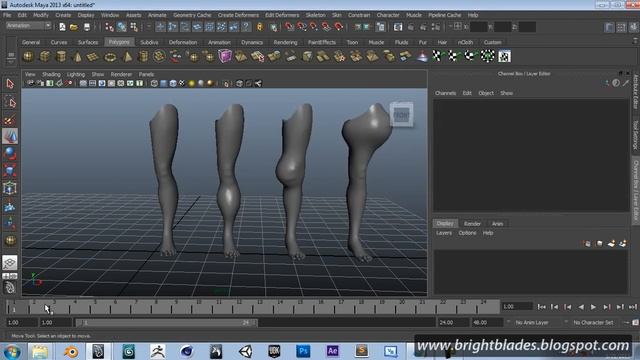
Task: Create a polygon cylinder from the shelf
Action: (x=61, y=57)
